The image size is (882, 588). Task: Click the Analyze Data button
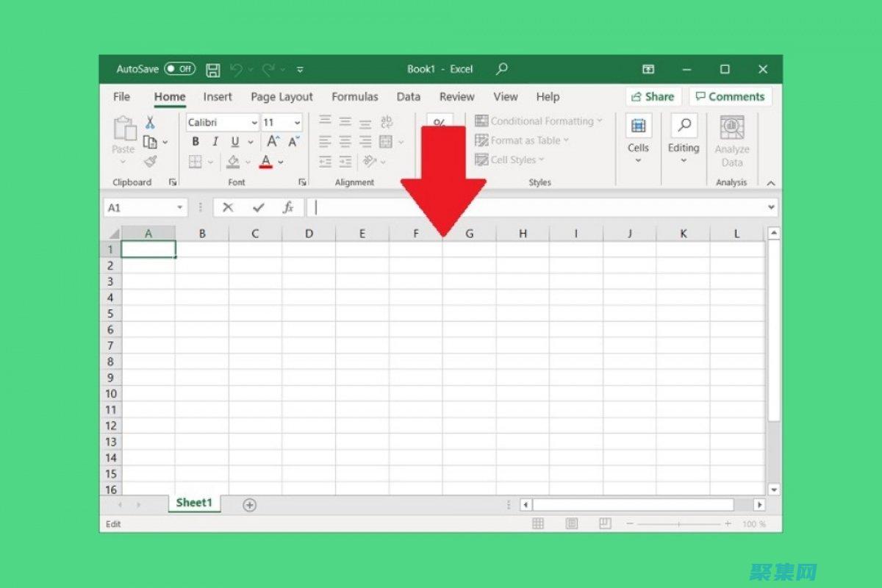(732, 142)
